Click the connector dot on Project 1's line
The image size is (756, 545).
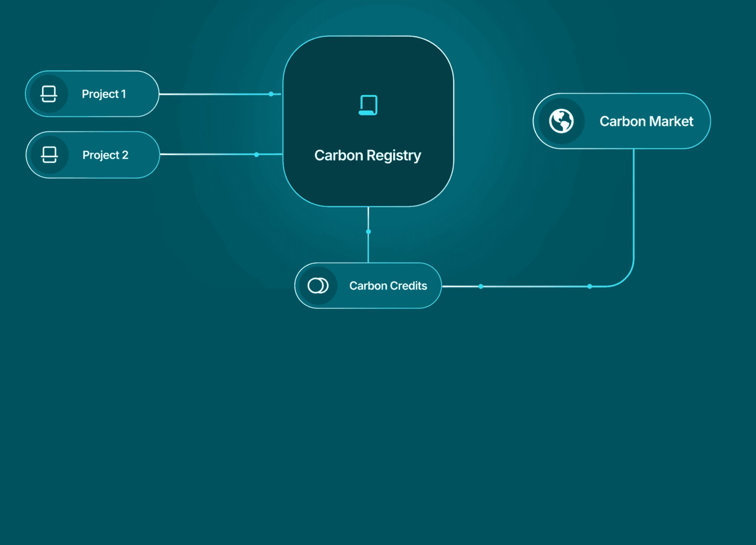[271, 94]
